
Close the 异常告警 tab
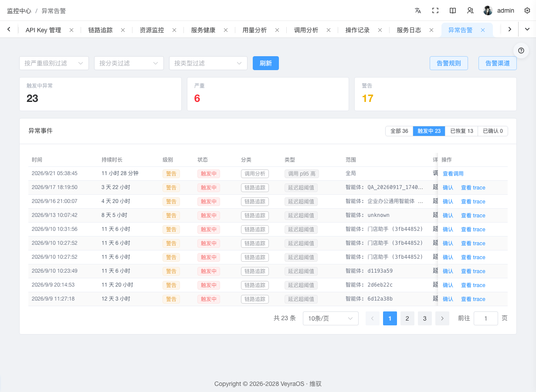click(x=483, y=30)
